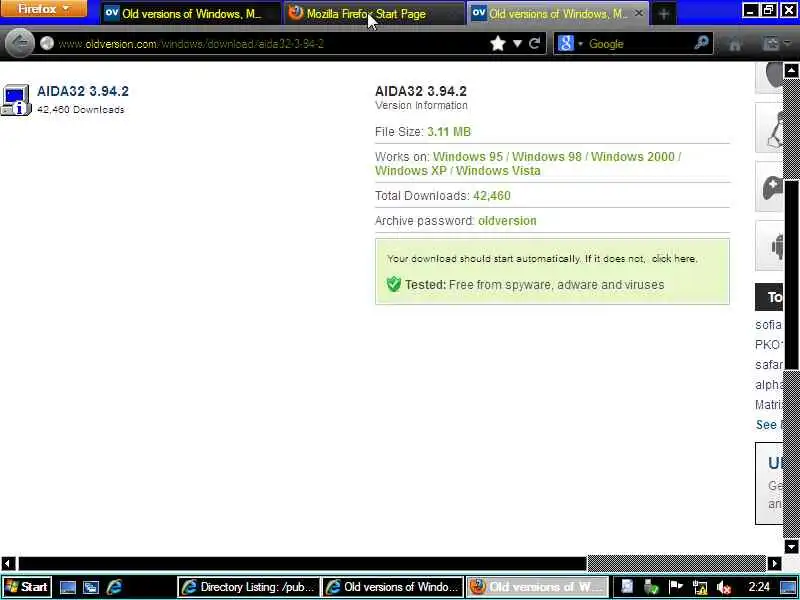Open the URL history dropdown arrow

click(517, 44)
